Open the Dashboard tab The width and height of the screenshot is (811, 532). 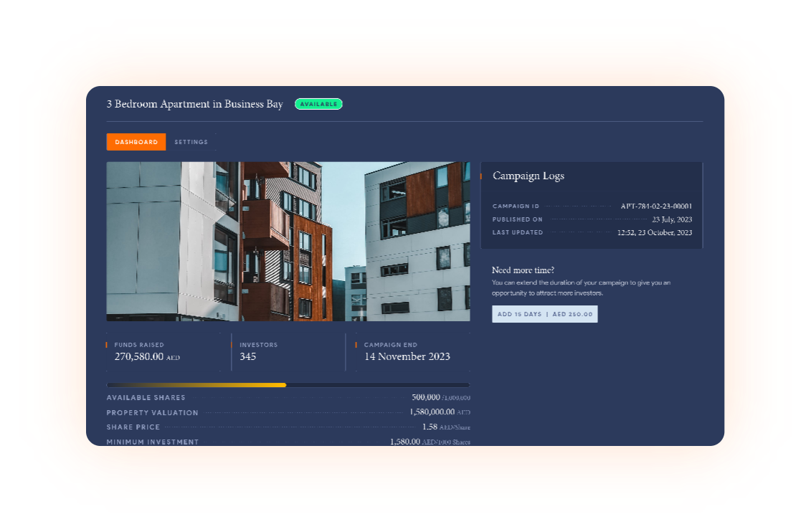click(136, 142)
